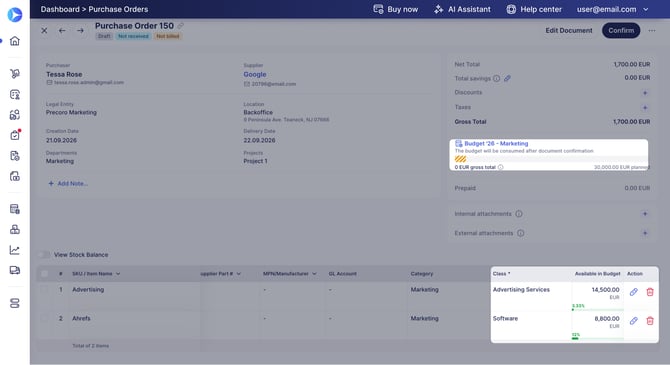Click the Total savings info icon
Image resolution: width=670 pixels, height=365 pixels.
[x=497, y=78]
